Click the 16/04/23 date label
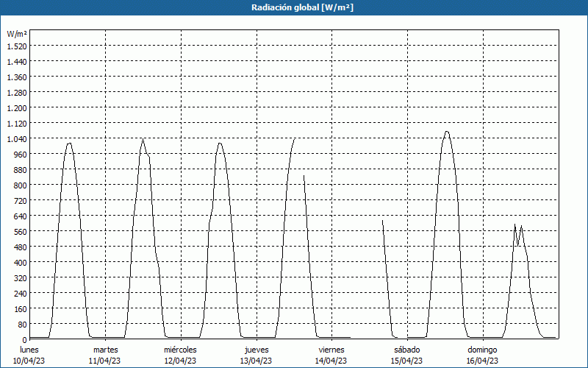 point(482,361)
